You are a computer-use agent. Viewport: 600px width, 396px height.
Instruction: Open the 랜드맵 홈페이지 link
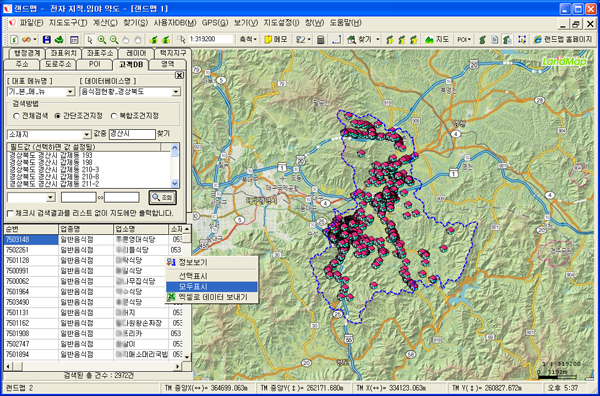click(x=562, y=39)
